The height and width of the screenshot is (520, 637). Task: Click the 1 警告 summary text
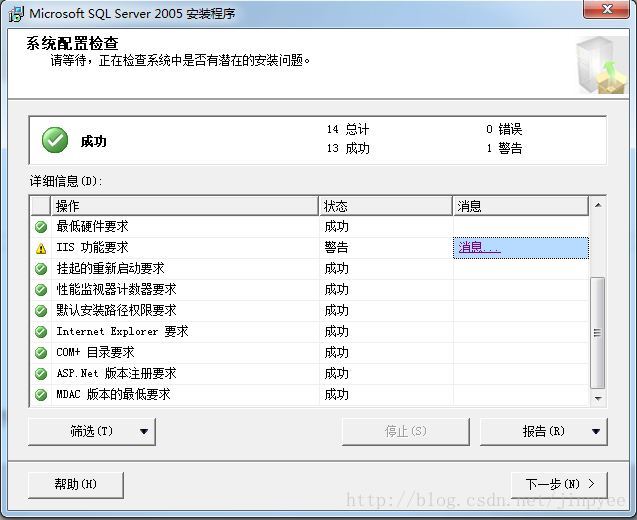point(504,148)
